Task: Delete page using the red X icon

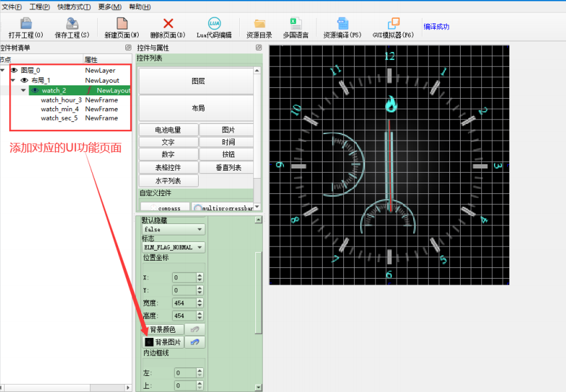Action: [168, 28]
